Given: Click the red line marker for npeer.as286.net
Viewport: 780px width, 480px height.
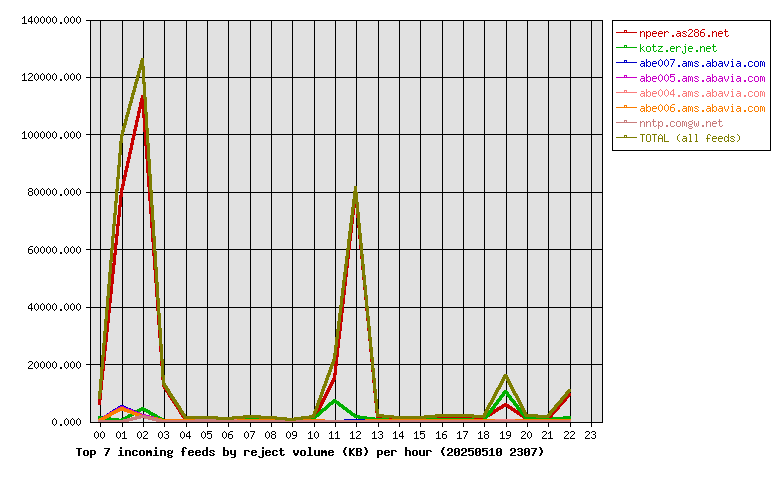Looking at the screenshot, I should (x=626, y=32).
